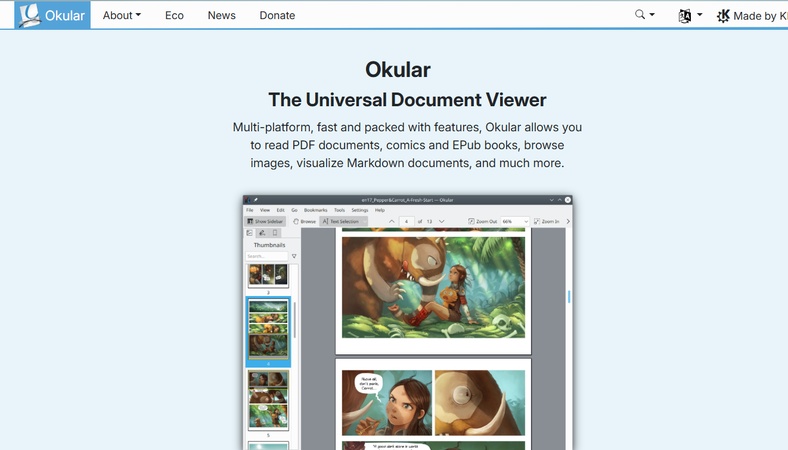788x450 pixels.
Task: Click the monster eye close-up comic panel
Action: point(480,403)
